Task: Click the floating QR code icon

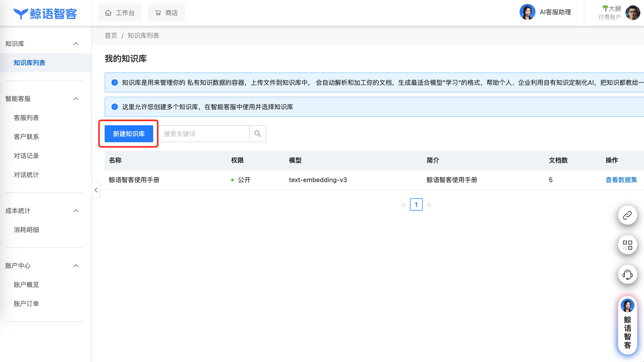Action: 628,245
